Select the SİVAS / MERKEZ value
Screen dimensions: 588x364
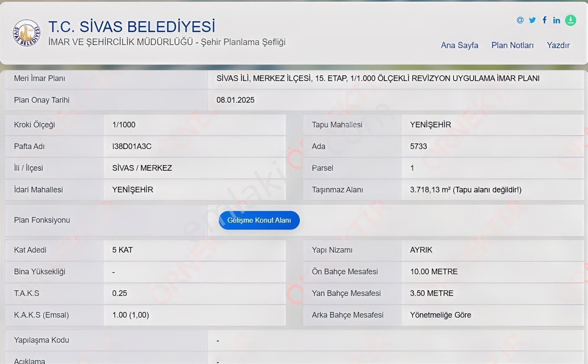click(142, 168)
